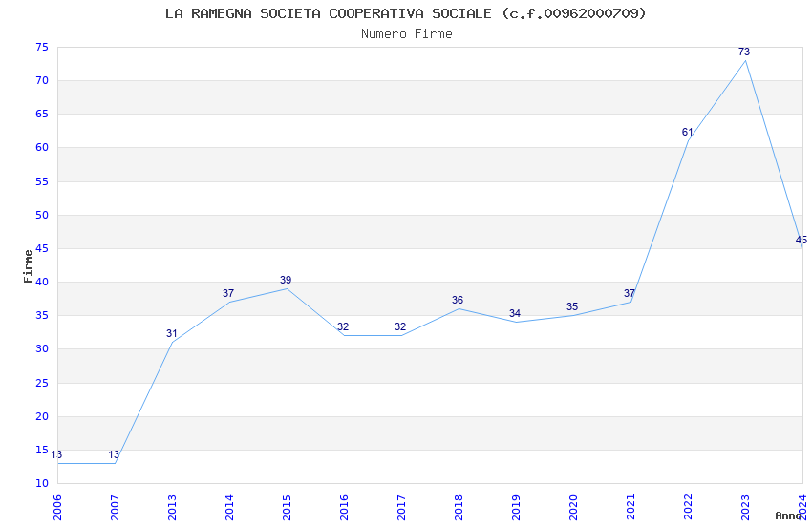Click the y-axis tick label 55
This screenshot has height=525, width=812.
42,181
